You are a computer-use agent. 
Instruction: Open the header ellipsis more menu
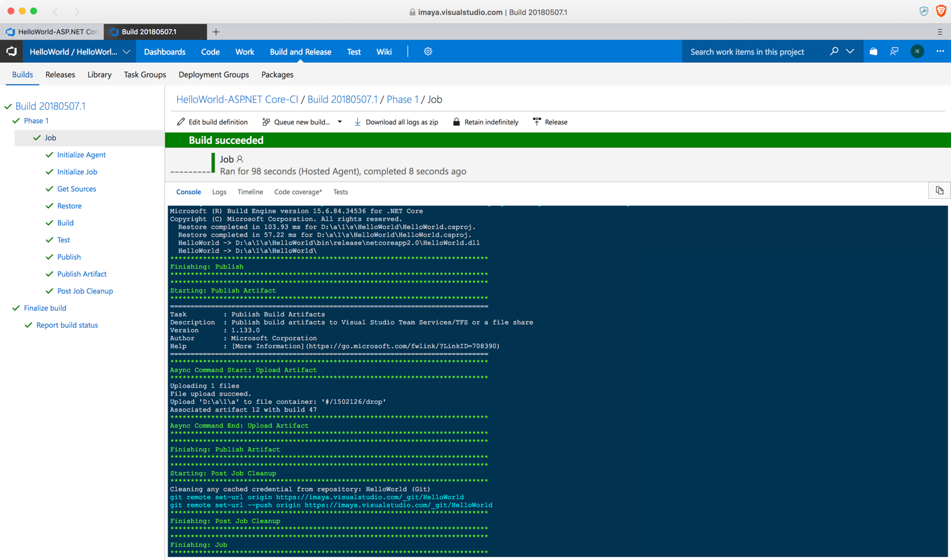(940, 51)
